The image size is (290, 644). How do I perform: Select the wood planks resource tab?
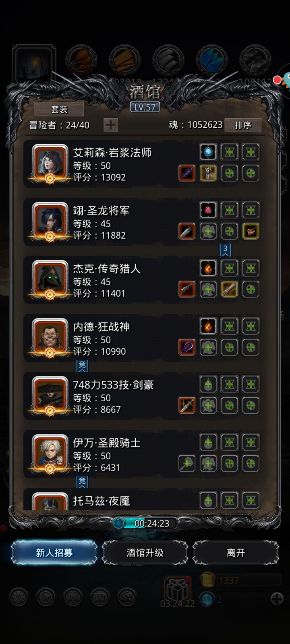click(x=124, y=60)
